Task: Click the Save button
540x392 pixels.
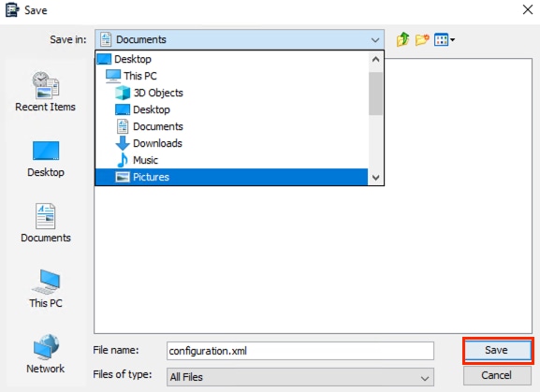Action: tap(498, 350)
